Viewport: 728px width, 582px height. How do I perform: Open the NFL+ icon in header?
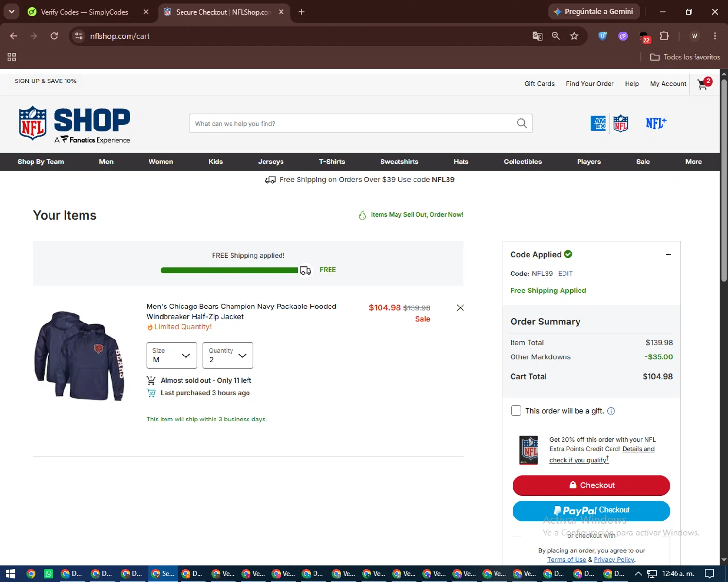coord(656,123)
